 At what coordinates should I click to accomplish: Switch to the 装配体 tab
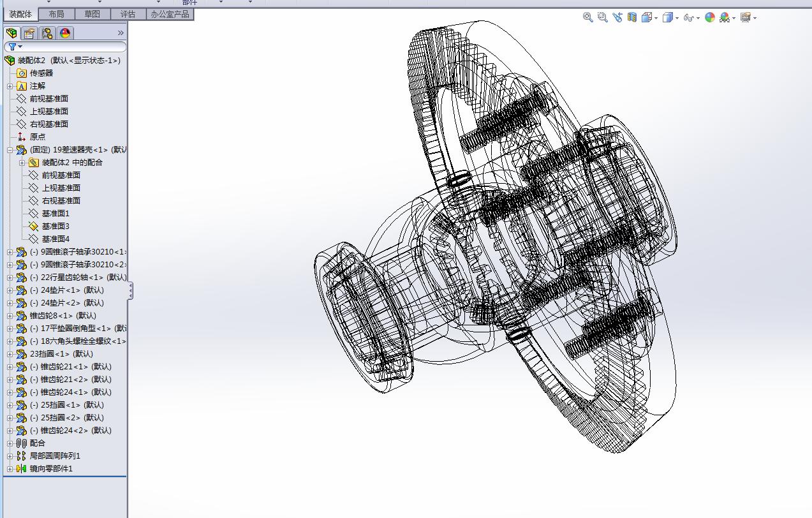20,14
